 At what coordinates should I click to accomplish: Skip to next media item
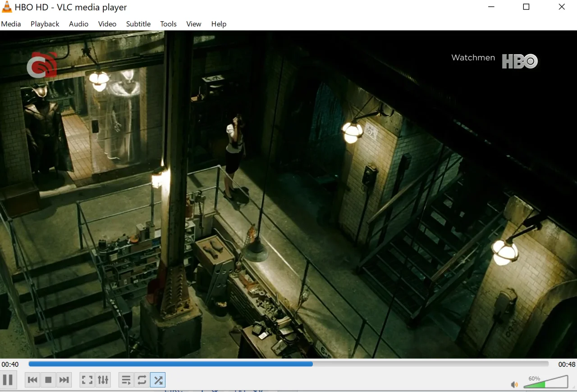click(x=64, y=380)
